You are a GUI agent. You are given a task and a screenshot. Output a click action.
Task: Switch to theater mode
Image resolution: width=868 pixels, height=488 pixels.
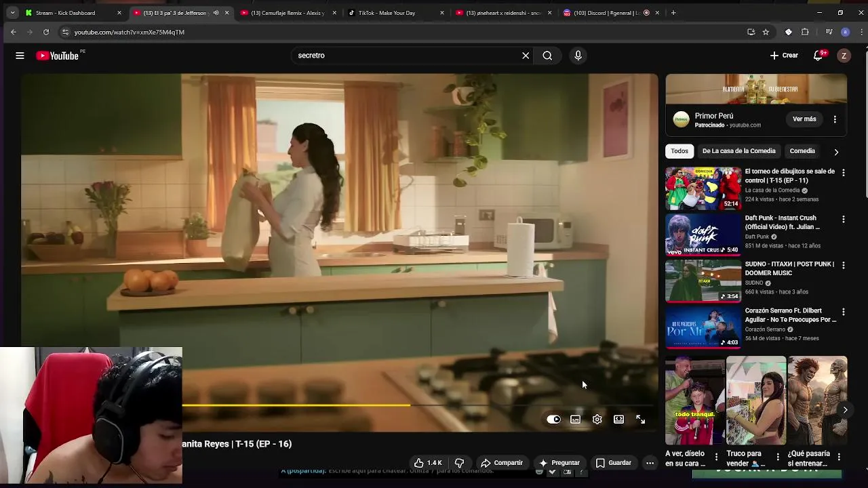(x=618, y=420)
